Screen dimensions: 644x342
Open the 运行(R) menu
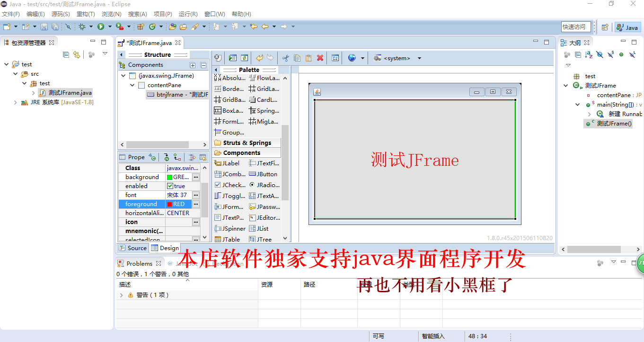tap(188, 14)
